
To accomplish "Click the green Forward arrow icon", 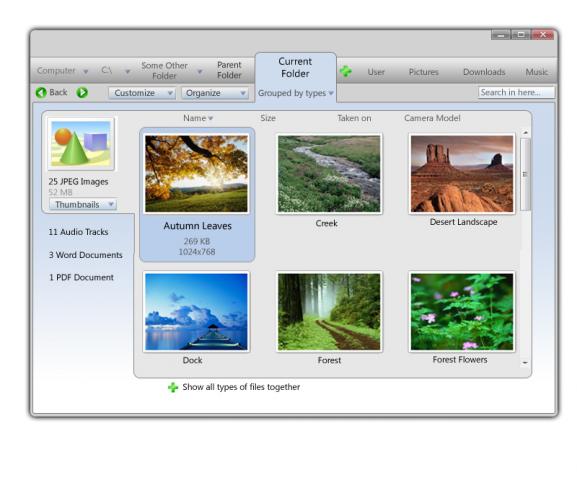I will (82, 92).
